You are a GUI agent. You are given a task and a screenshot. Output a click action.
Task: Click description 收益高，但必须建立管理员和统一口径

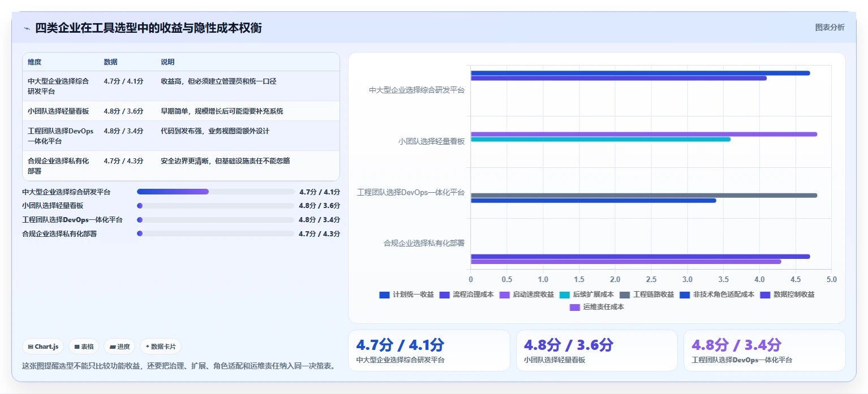click(218, 81)
